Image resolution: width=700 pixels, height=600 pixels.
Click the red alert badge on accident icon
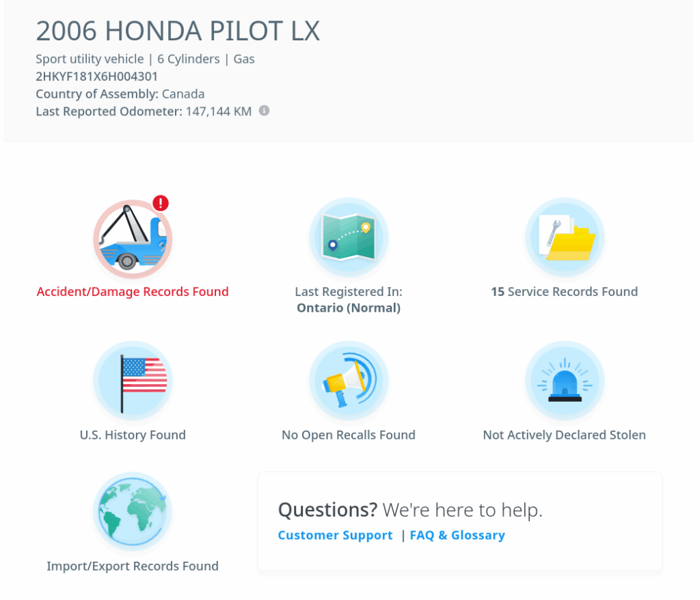[x=160, y=203]
